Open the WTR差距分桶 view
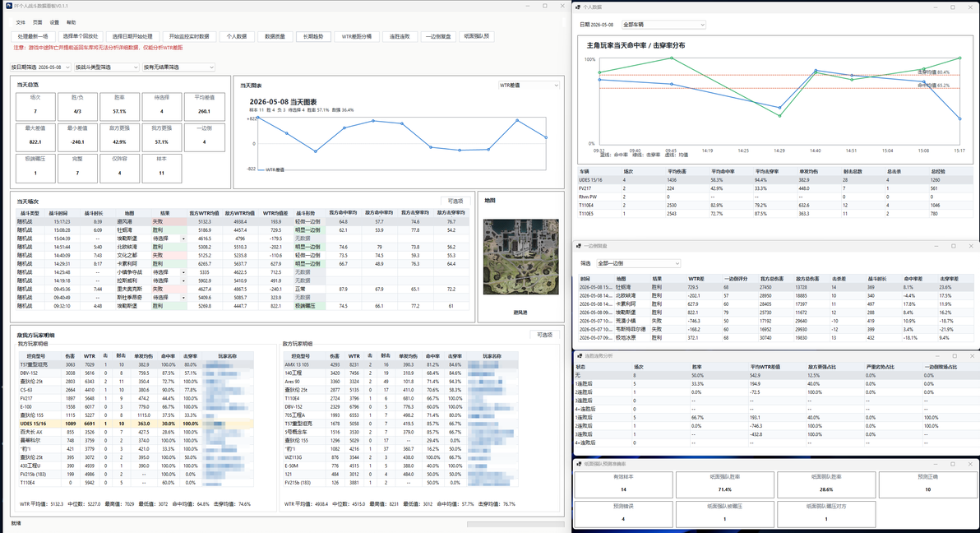The height and width of the screenshot is (533, 980). tap(356, 36)
